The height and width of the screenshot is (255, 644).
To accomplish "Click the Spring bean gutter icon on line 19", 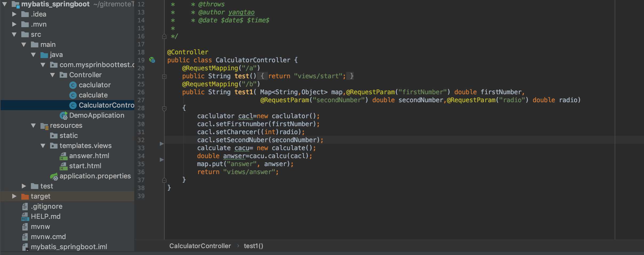I will 152,60.
